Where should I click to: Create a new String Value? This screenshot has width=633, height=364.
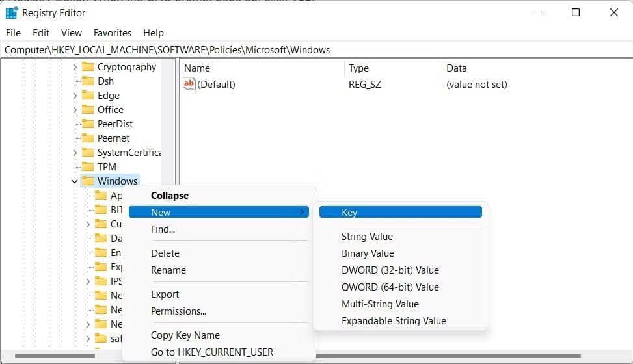click(x=401, y=237)
